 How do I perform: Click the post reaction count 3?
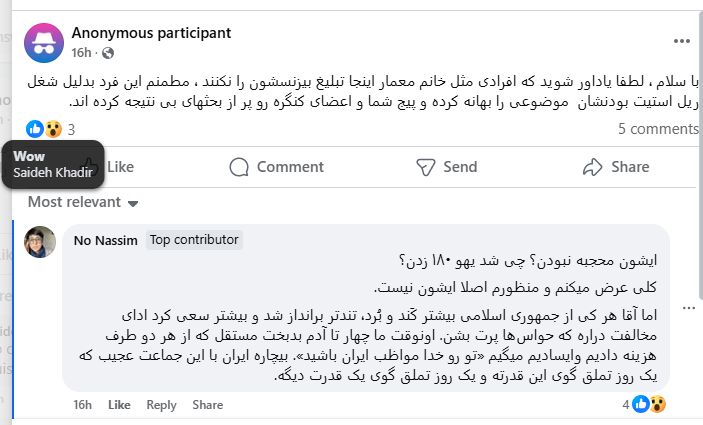71,129
